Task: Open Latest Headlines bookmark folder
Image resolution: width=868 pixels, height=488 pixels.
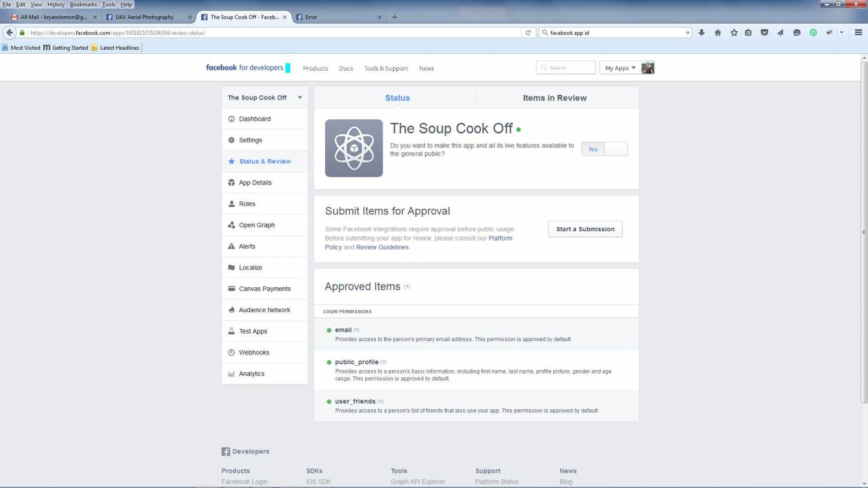Action: click(x=115, y=48)
